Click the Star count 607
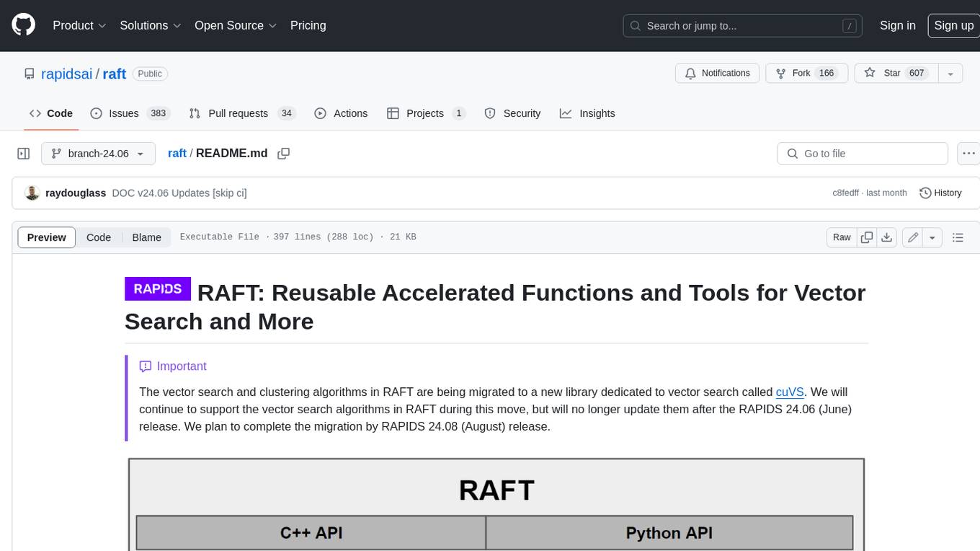Screen dimensions: 980x551 coord(917,74)
